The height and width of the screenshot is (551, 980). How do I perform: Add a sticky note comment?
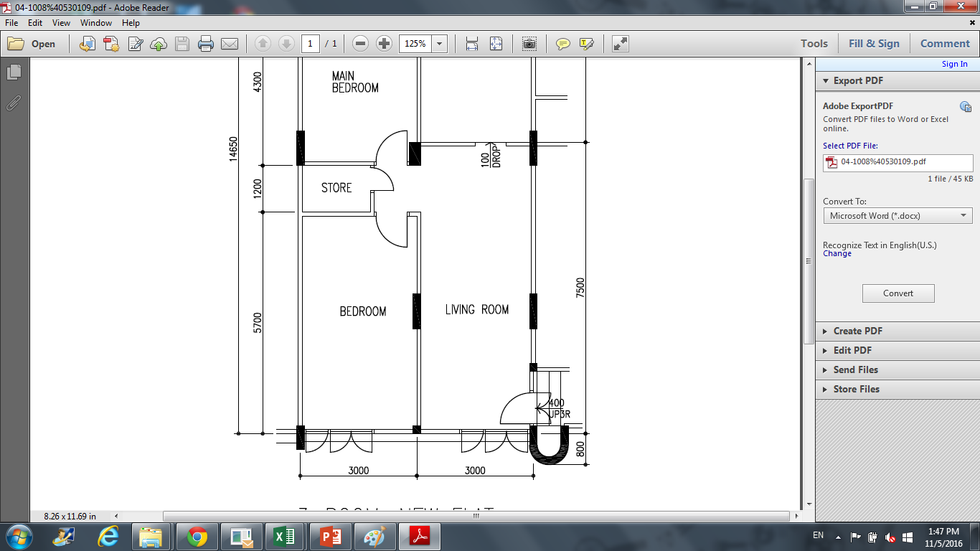pos(563,44)
